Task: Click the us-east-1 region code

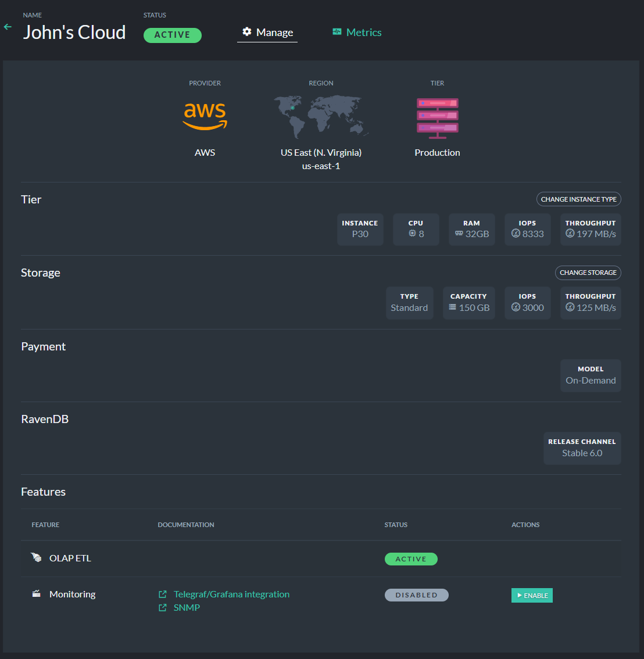Action: [x=321, y=166]
